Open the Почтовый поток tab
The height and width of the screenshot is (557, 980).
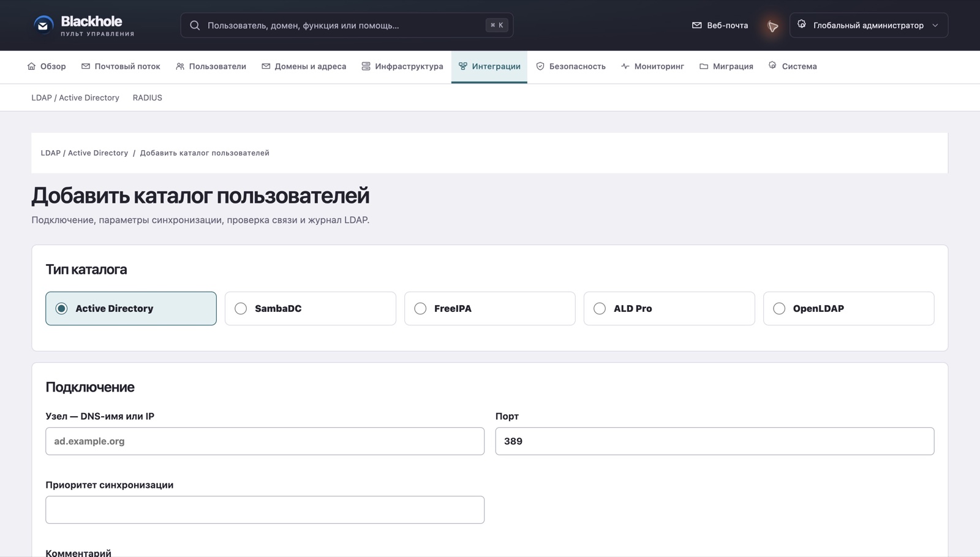coord(121,66)
